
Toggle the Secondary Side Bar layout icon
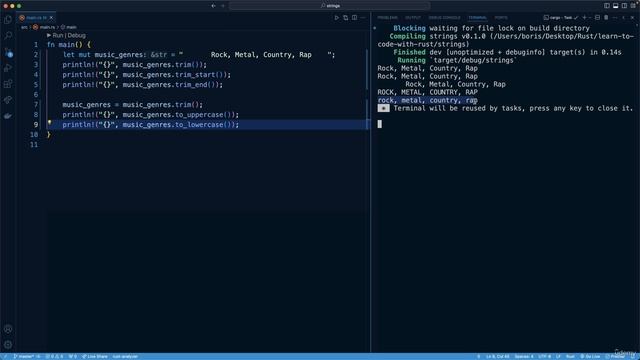click(x=624, y=6)
